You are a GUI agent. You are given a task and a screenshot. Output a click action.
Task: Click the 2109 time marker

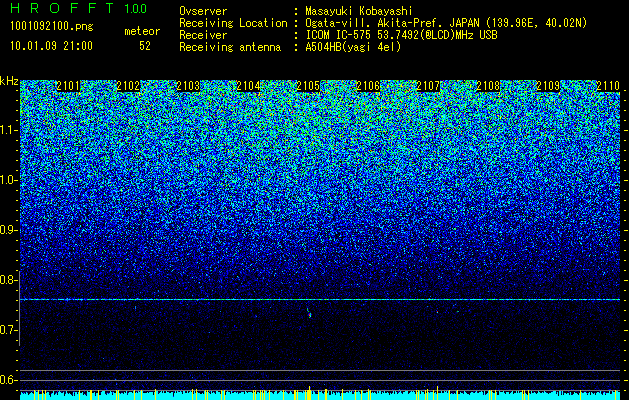coord(548,86)
